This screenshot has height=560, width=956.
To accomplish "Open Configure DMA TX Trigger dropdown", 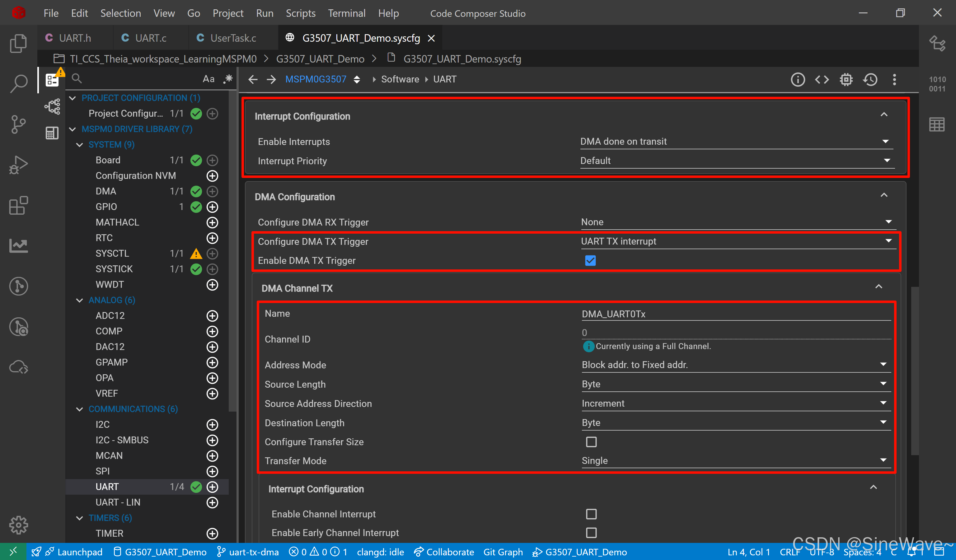I will [738, 241].
